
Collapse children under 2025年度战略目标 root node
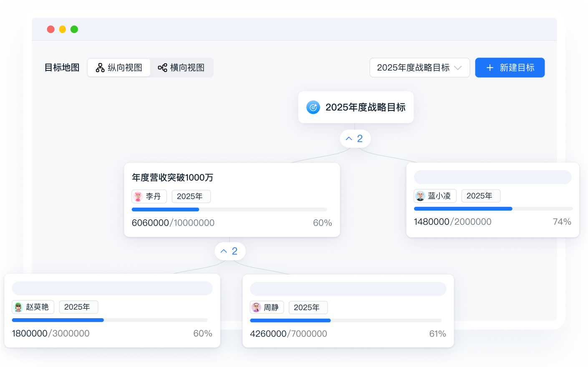click(355, 138)
